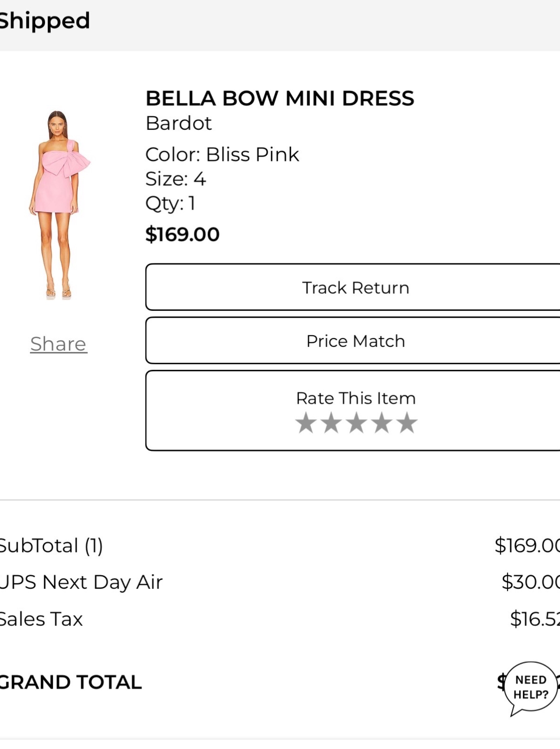Click the Rate This Item label
This screenshot has width=560, height=749.
[356, 398]
